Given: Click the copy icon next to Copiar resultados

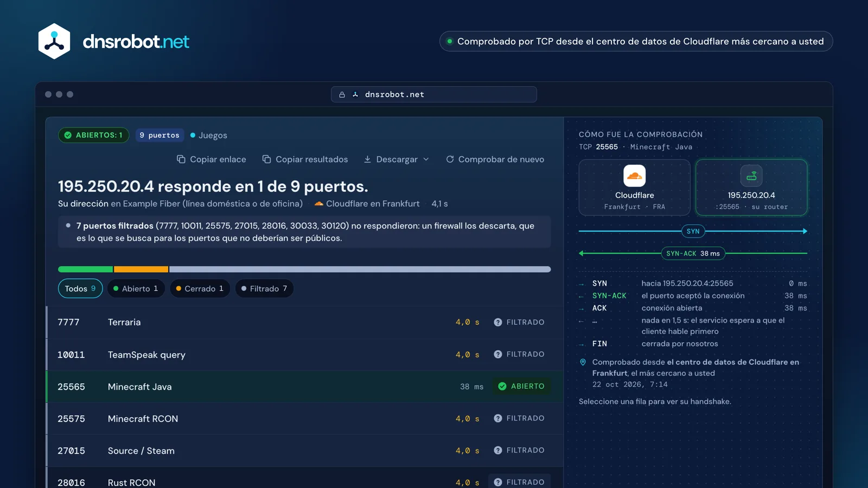Looking at the screenshot, I should (266, 159).
